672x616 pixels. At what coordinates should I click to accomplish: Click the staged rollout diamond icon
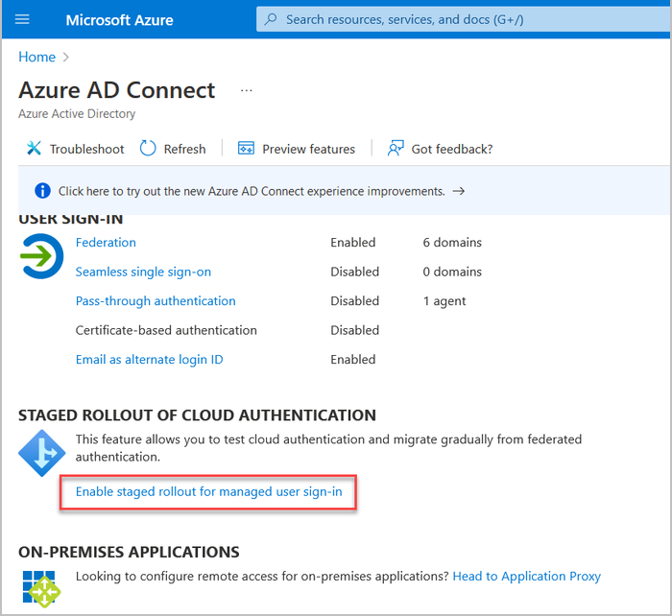[x=41, y=453]
